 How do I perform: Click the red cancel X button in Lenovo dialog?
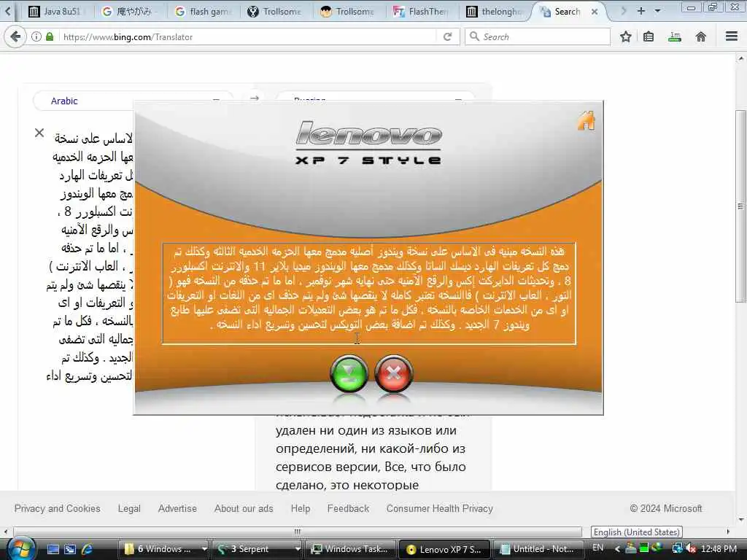394,374
